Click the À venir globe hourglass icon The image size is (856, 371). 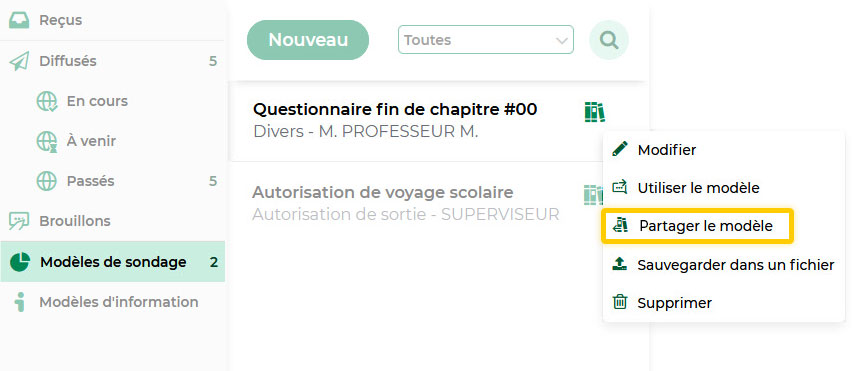[47, 141]
